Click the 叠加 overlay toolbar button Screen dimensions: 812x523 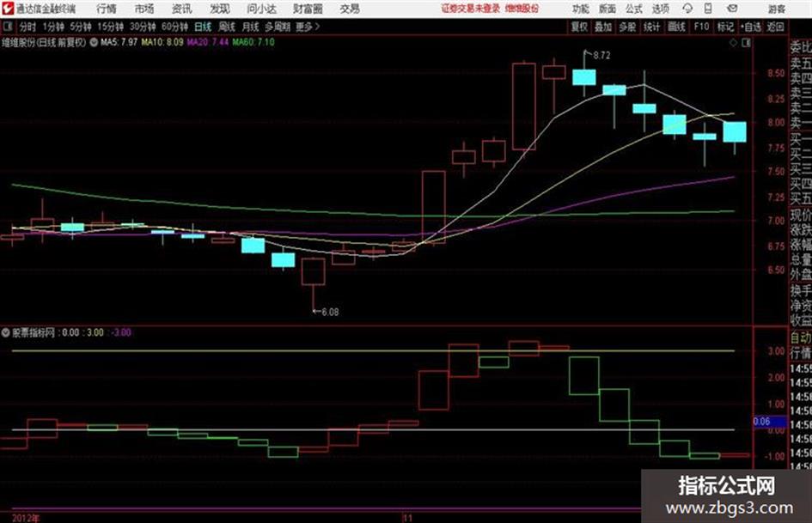tap(603, 27)
